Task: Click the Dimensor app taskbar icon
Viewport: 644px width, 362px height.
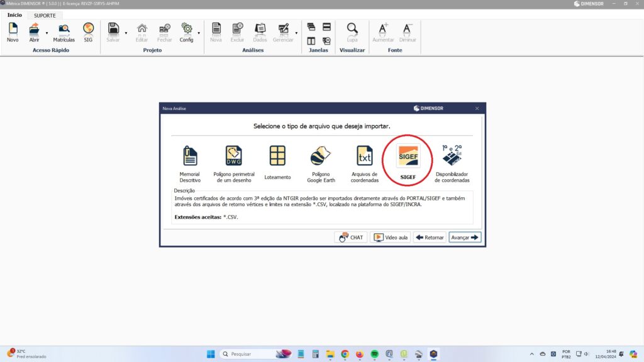Action: [x=434, y=354]
